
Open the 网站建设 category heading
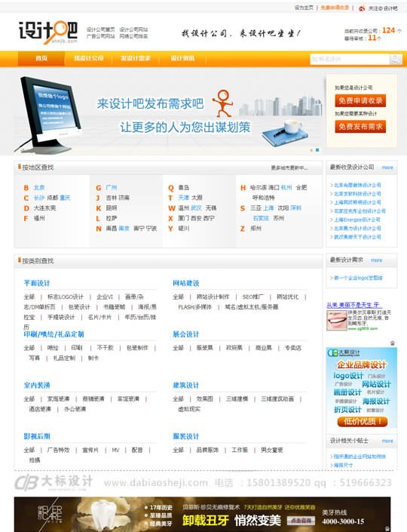coord(185,283)
